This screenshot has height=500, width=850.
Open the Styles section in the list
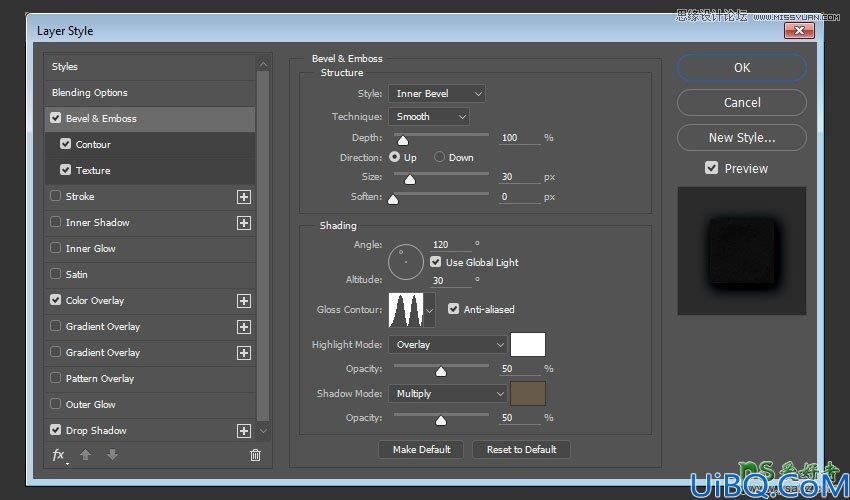point(150,67)
